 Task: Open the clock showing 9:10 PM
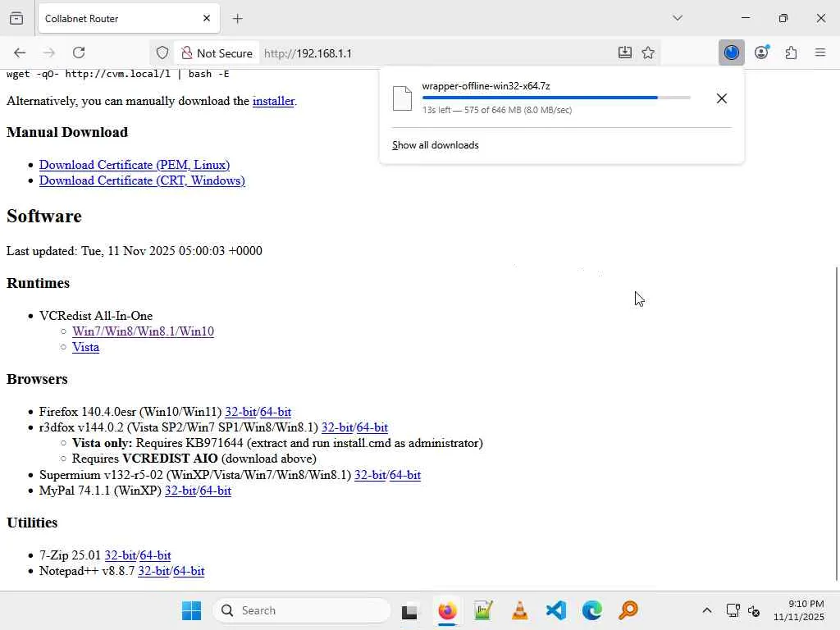798,610
